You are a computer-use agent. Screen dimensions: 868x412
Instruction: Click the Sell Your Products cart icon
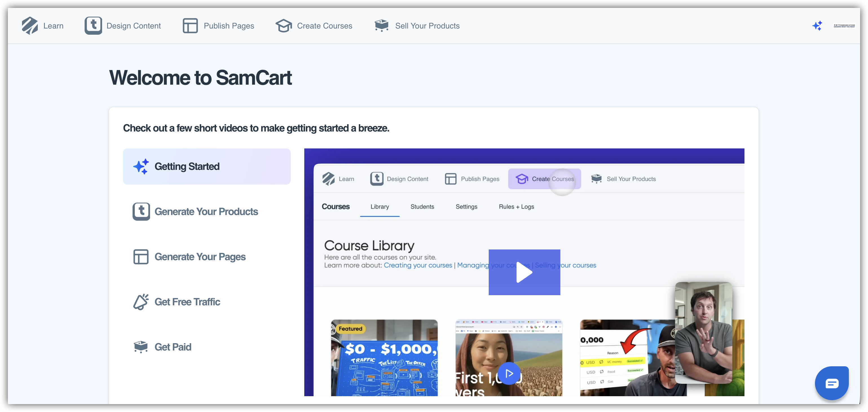(x=382, y=26)
